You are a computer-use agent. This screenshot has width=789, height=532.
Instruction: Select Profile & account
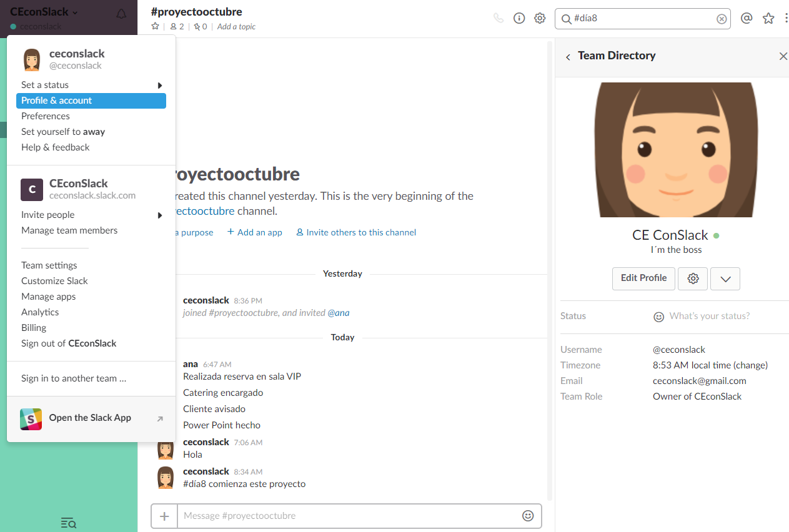pyautogui.click(x=91, y=101)
